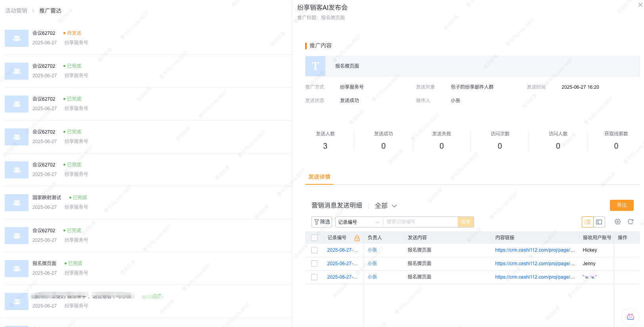
Task: Click 小张 owner link in Hickey's row
Action: tap(373, 250)
